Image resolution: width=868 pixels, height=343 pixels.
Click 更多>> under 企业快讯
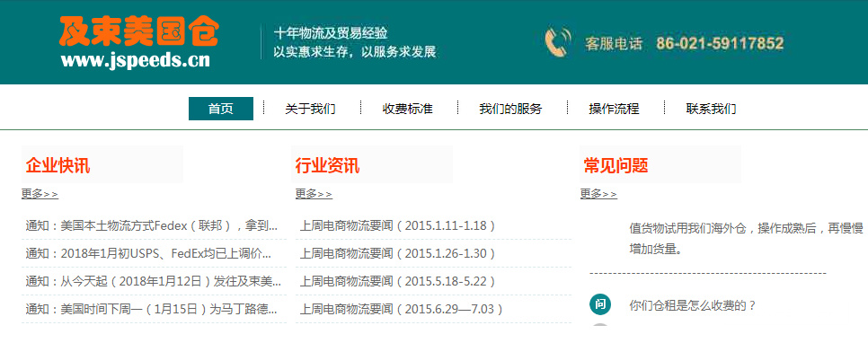click(x=40, y=194)
